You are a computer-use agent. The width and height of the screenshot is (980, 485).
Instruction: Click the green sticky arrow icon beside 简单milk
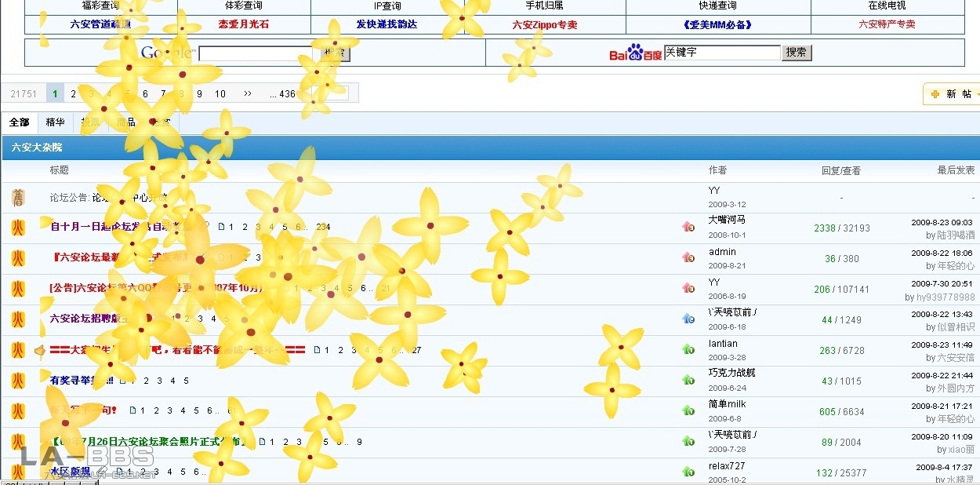(688, 411)
